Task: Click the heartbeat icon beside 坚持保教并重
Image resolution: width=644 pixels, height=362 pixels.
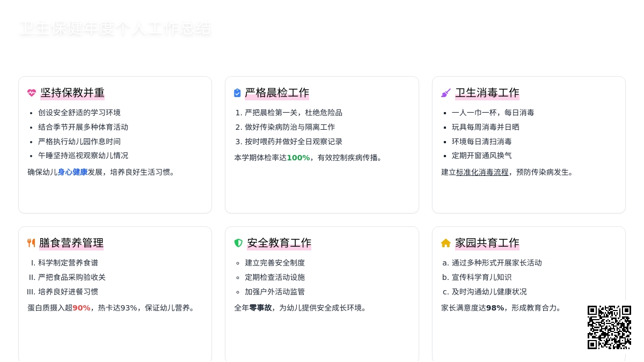Action: [x=32, y=93]
